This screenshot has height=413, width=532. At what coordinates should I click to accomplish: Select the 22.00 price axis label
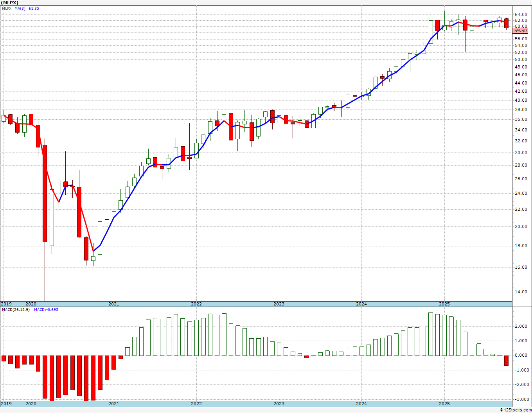coord(521,209)
